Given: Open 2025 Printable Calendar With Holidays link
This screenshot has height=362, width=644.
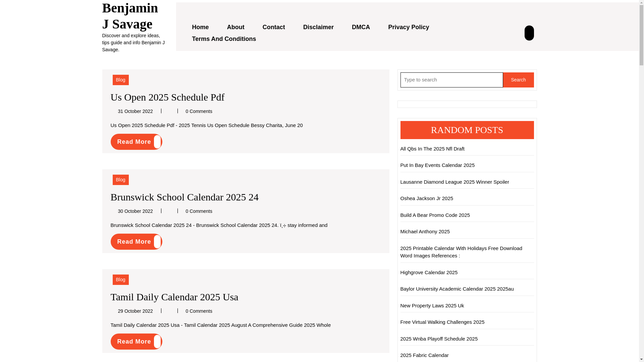Looking at the screenshot, I should click(461, 252).
